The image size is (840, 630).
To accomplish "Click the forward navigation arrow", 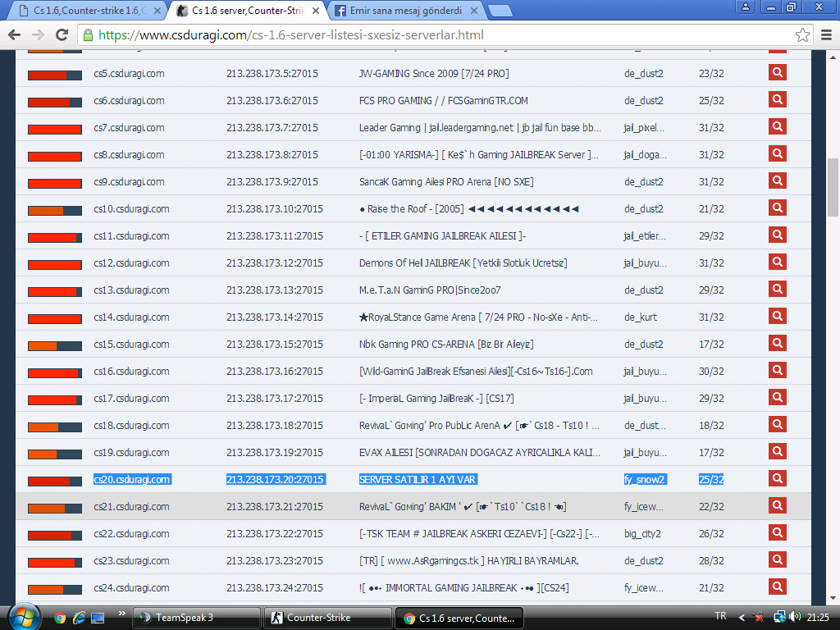I will [38, 34].
